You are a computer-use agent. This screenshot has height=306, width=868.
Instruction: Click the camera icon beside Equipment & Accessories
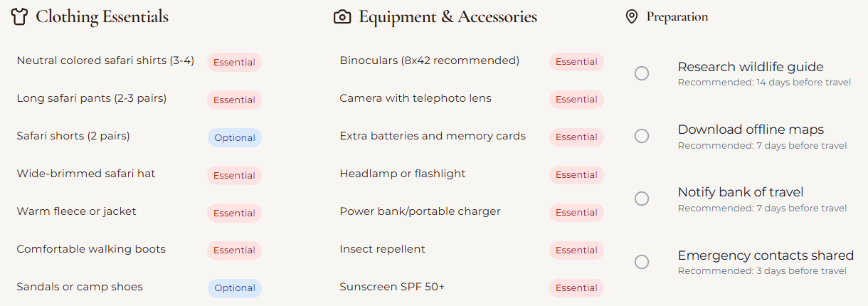click(342, 17)
